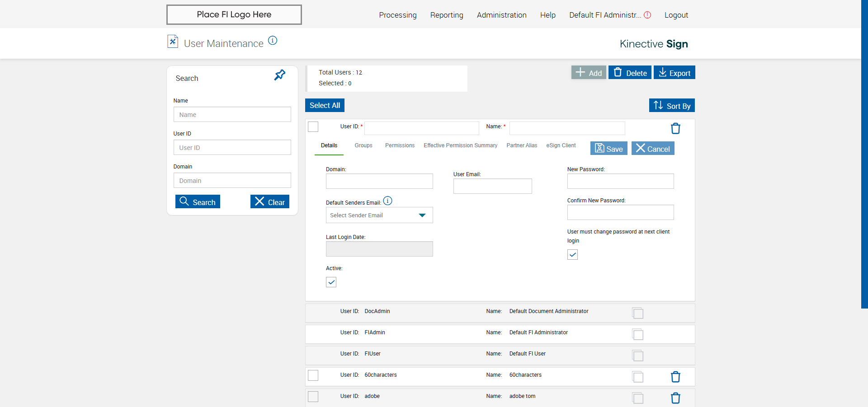Switch to the Partner Alias tab
The width and height of the screenshot is (868, 407).
coord(522,145)
